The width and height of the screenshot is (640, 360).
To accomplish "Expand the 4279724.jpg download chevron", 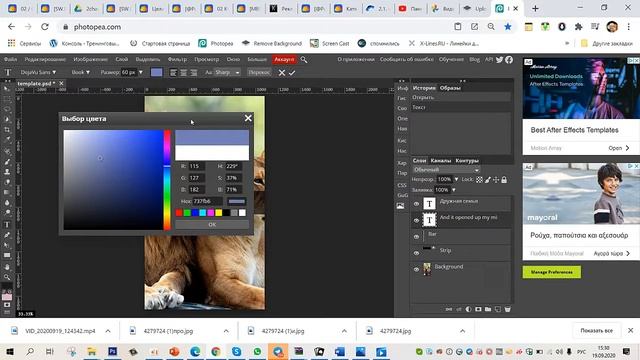I will pyautogui.click(x=462, y=331).
